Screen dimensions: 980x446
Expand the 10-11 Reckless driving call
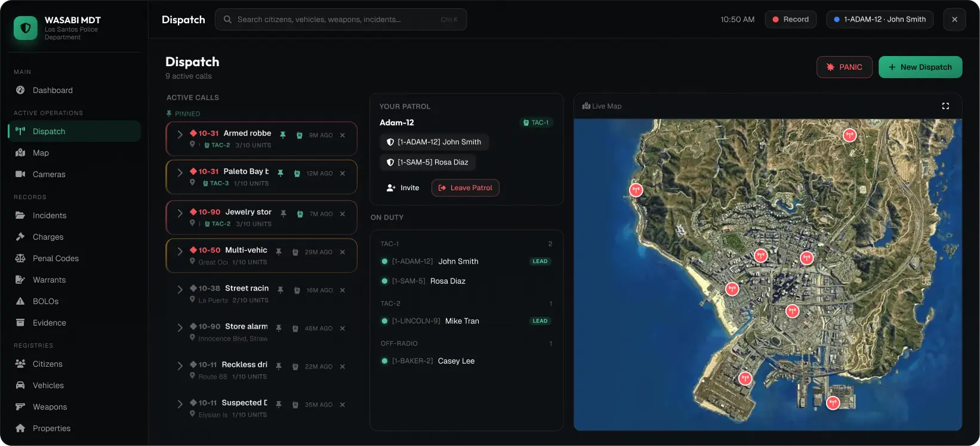point(180,366)
